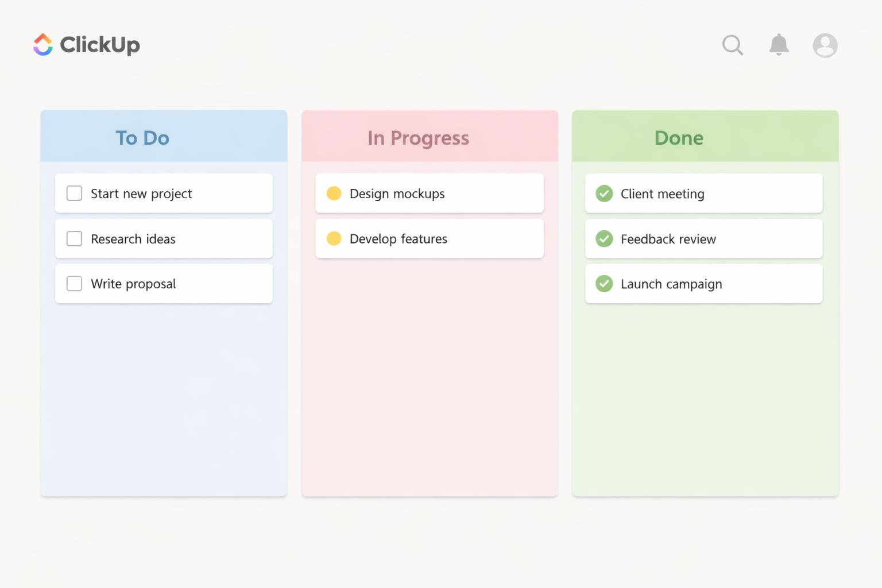Open the Launch campaign task title
882x588 pixels.
(671, 284)
